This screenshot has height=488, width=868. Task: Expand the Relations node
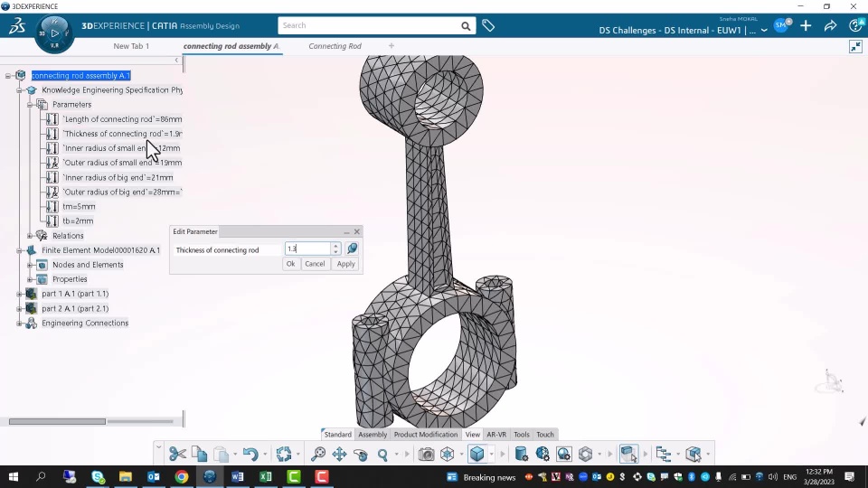[30, 236]
